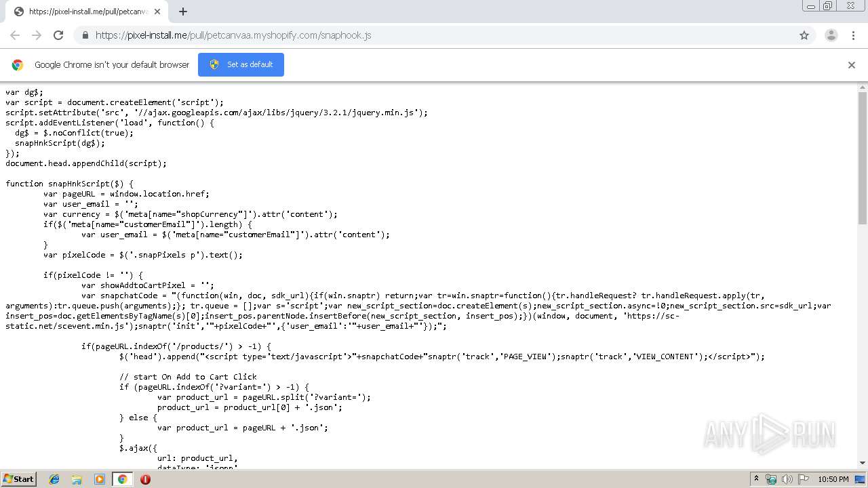
Task: Click the 10:50 PM taskbar clock
Action: [x=833, y=479]
